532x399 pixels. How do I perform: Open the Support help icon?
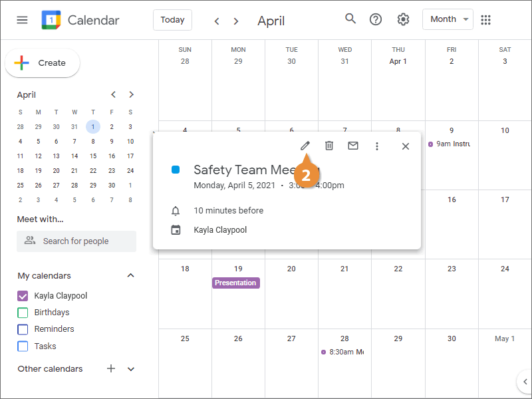(375, 19)
